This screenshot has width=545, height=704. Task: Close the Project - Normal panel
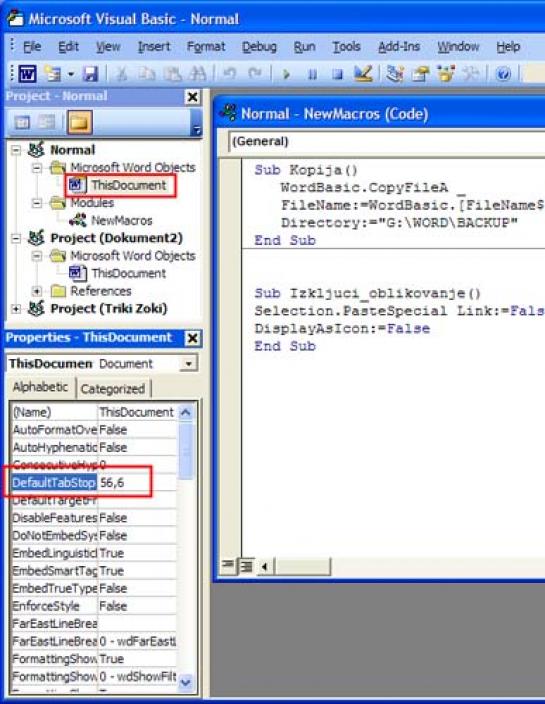pos(193,97)
